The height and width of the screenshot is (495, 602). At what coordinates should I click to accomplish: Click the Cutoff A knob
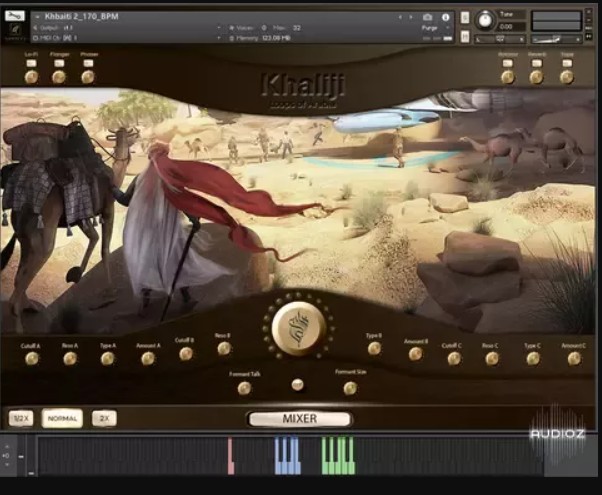[x=31, y=358]
